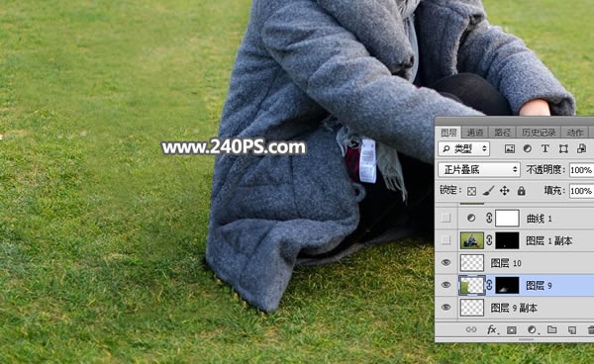Filter layers by type (T) icon

click(x=545, y=149)
